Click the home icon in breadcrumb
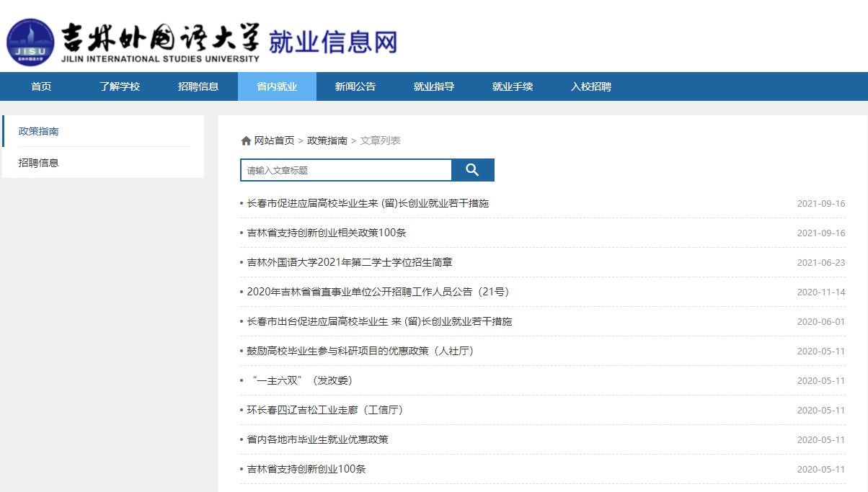This screenshot has width=868, height=492. click(x=246, y=141)
